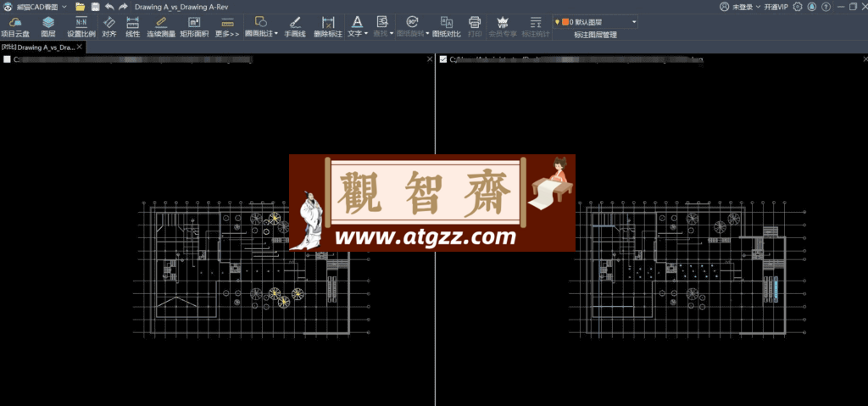Close the right comparison pane
This screenshot has width=868, height=406.
(x=865, y=58)
